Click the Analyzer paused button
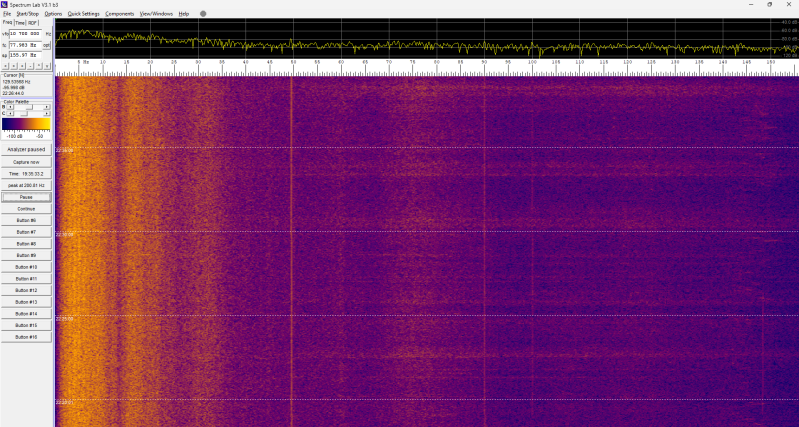 26,150
